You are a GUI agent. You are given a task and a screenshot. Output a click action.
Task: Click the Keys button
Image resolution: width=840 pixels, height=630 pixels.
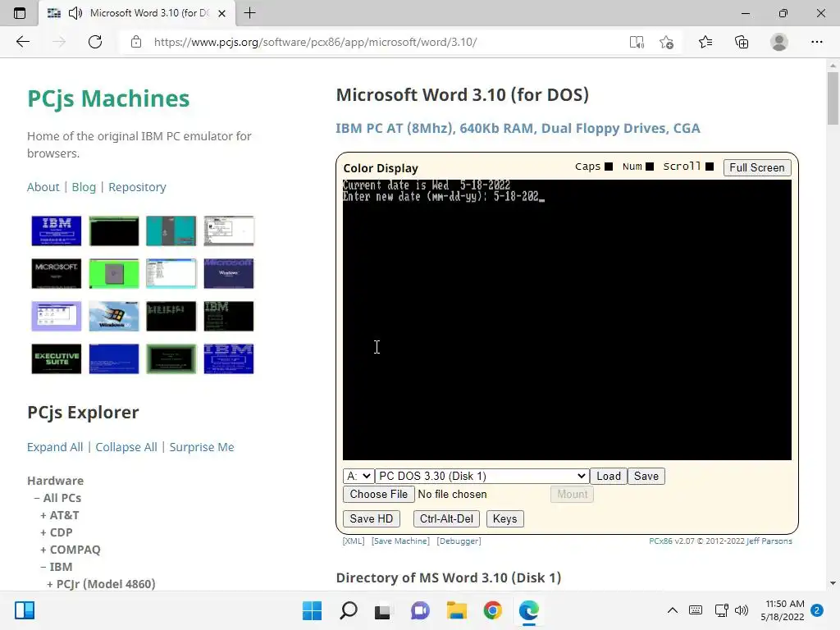point(504,518)
